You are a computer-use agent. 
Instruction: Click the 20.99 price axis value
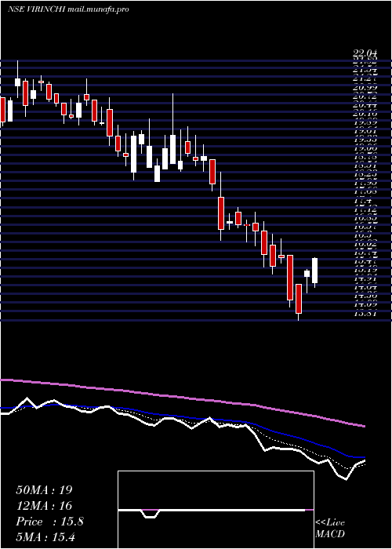click(x=365, y=87)
